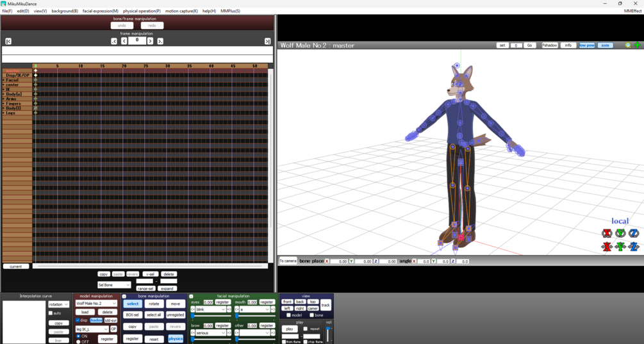This screenshot has width=644, height=344.
Task: Click the red X move axis icon
Action: coord(607,247)
